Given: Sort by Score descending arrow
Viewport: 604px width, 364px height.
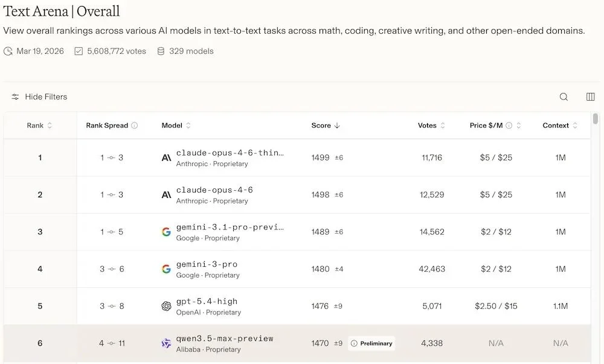Looking at the screenshot, I should [x=337, y=126].
